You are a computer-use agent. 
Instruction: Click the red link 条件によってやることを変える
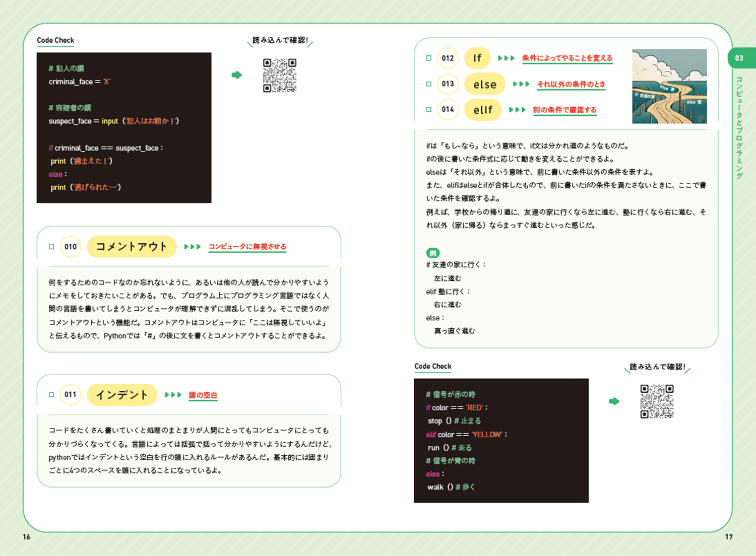tap(567, 58)
